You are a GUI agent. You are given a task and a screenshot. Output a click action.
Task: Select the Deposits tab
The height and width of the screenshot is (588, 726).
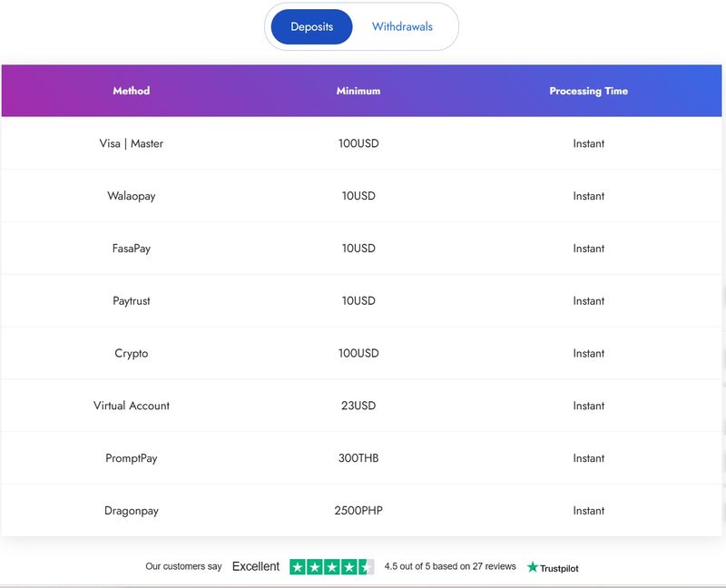tap(311, 27)
